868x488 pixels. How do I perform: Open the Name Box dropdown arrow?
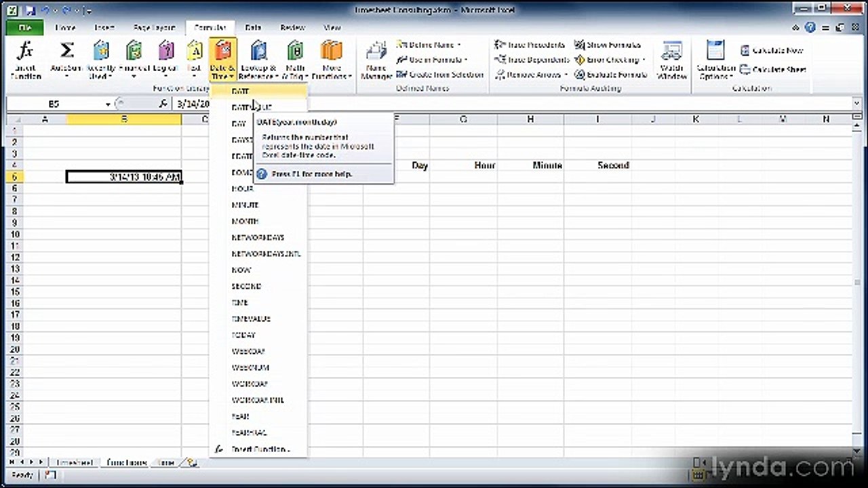pos(108,104)
